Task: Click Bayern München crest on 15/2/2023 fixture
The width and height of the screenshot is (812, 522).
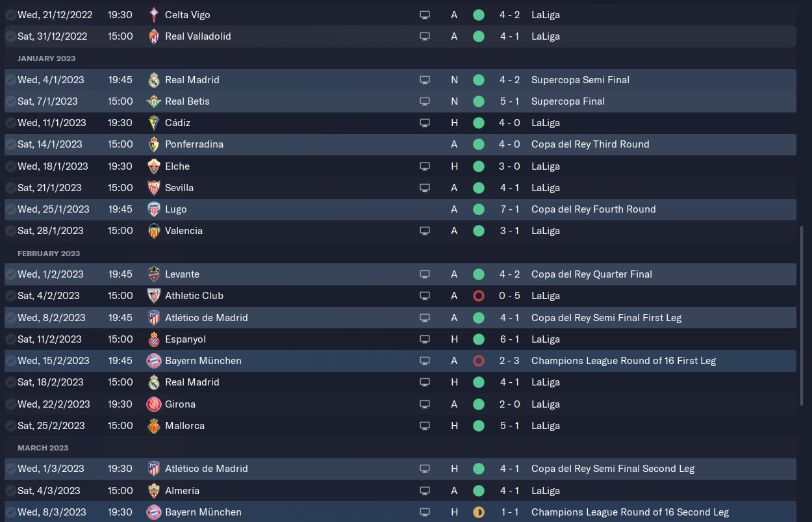Action: (x=154, y=361)
